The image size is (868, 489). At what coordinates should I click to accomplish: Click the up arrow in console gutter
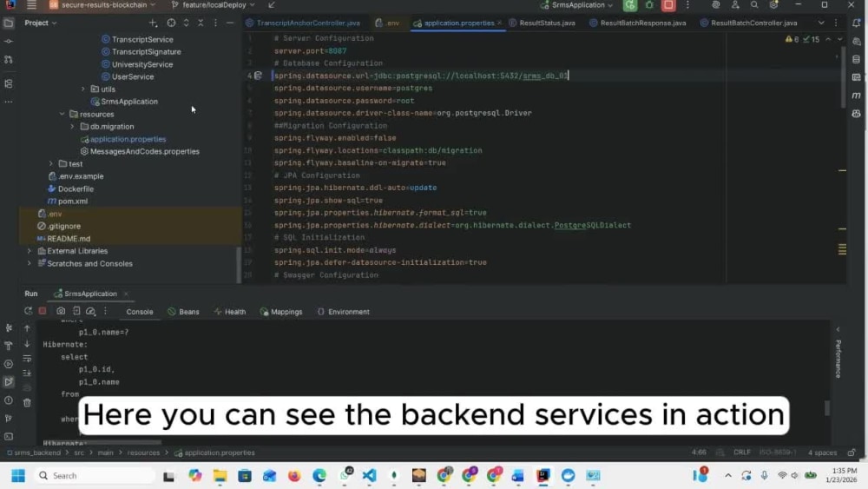pos(27,328)
